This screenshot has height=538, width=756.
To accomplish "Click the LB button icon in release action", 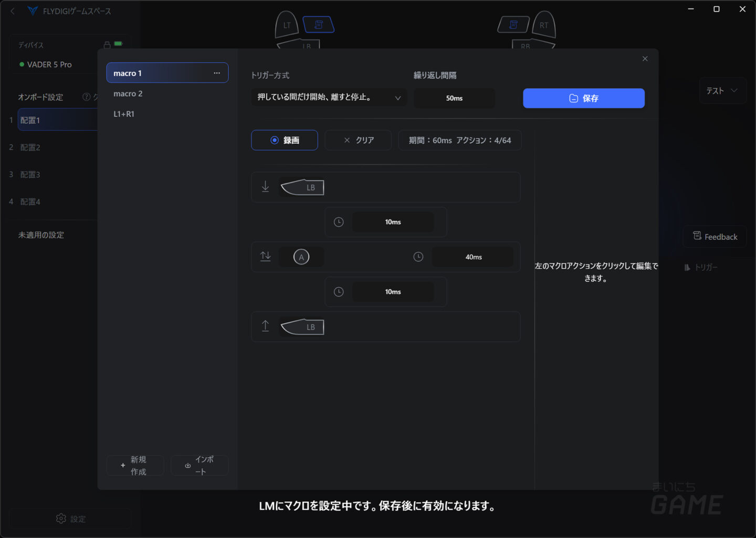I will click(x=302, y=327).
